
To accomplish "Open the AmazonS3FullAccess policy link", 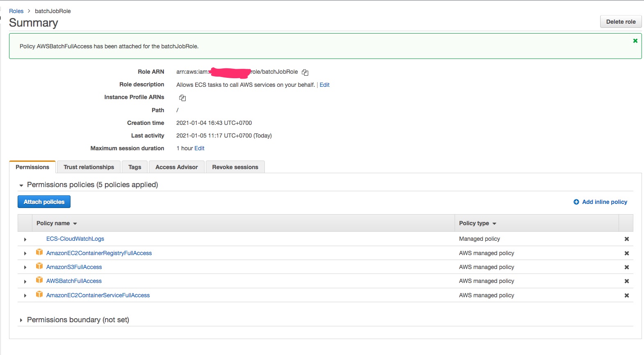I will (74, 267).
